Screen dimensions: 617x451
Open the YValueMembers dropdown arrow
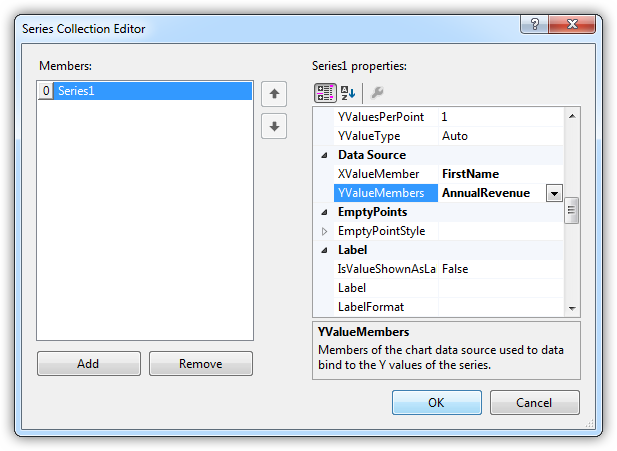553,193
